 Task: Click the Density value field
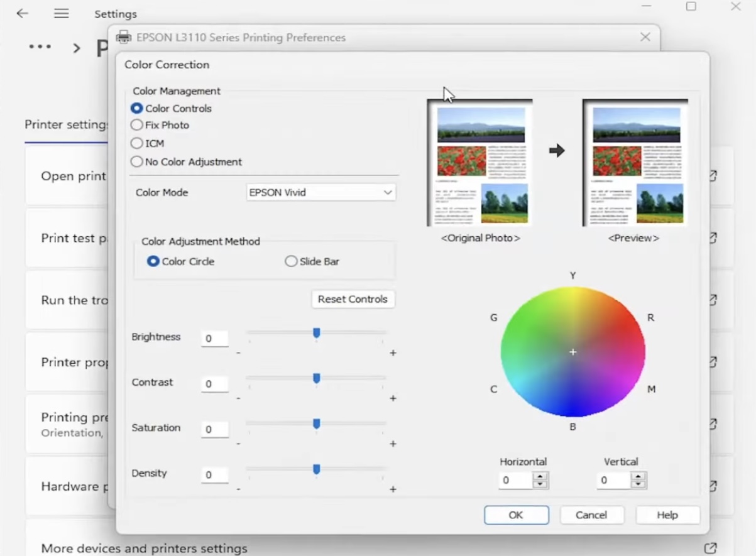[x=214, y=475]
